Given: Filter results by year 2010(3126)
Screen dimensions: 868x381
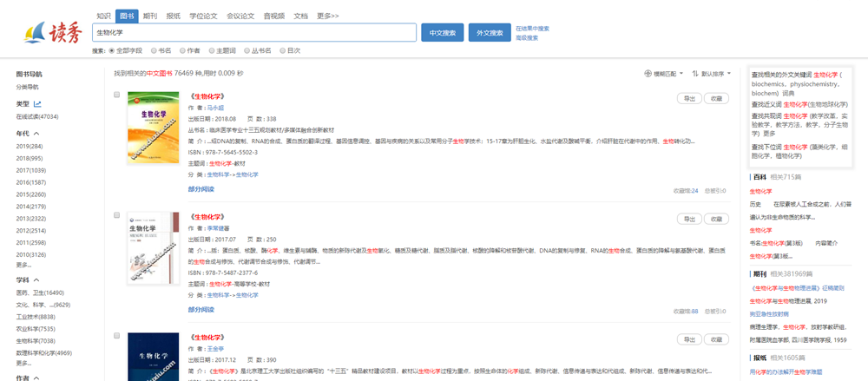Looking at the screenshot, I should (x=31, y=255).
